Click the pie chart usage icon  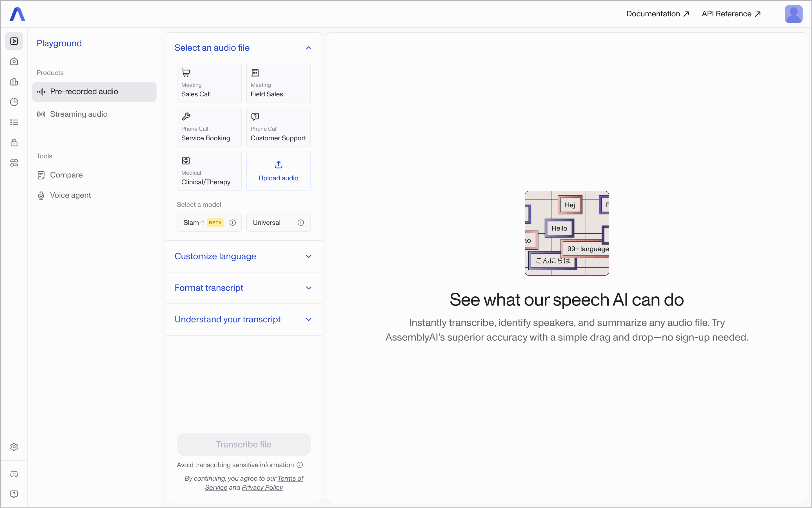(x=14, y=102)
